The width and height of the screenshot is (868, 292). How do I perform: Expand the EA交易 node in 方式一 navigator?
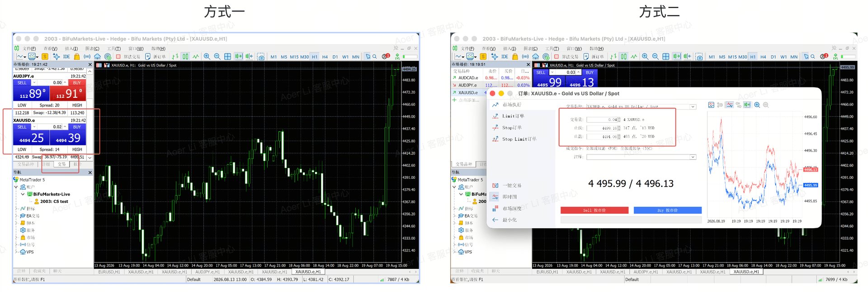[x=16, y=216]
